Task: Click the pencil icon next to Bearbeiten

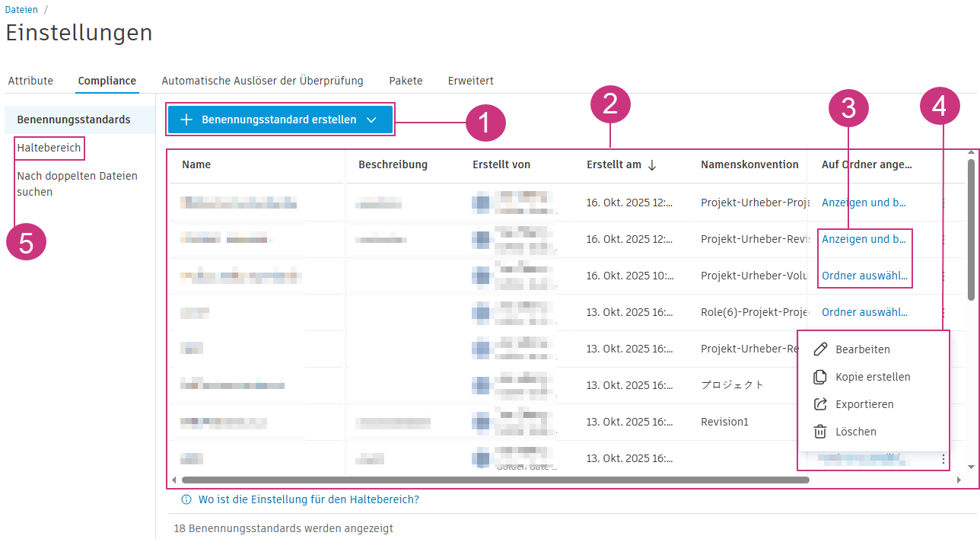Action: [820, 349]
